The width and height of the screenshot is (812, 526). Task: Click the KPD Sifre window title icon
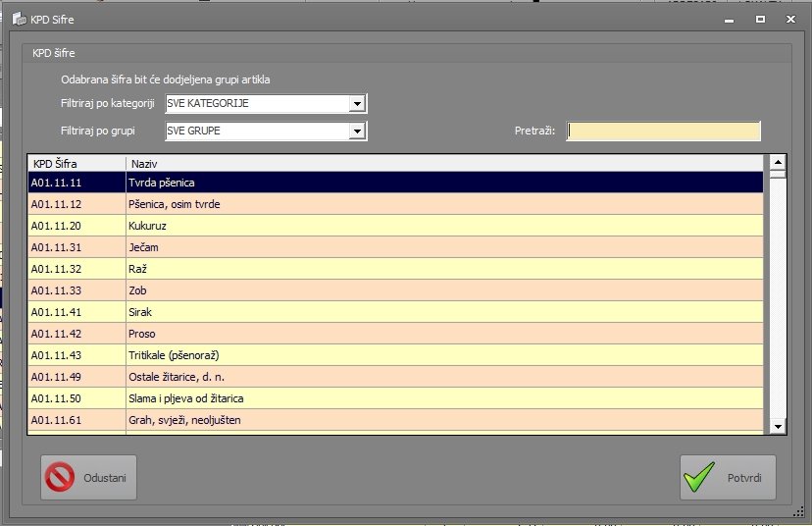pyautogui.click(x=18, y=19)
